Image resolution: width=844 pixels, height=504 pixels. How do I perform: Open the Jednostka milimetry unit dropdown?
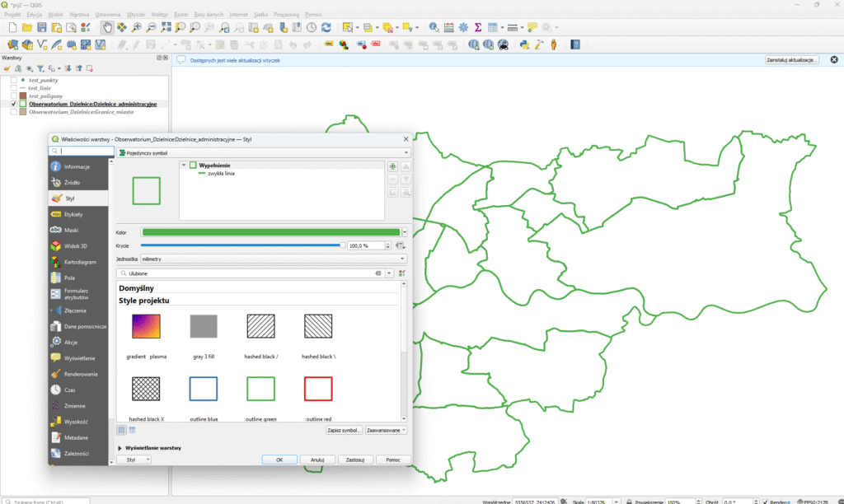[274, 259]
